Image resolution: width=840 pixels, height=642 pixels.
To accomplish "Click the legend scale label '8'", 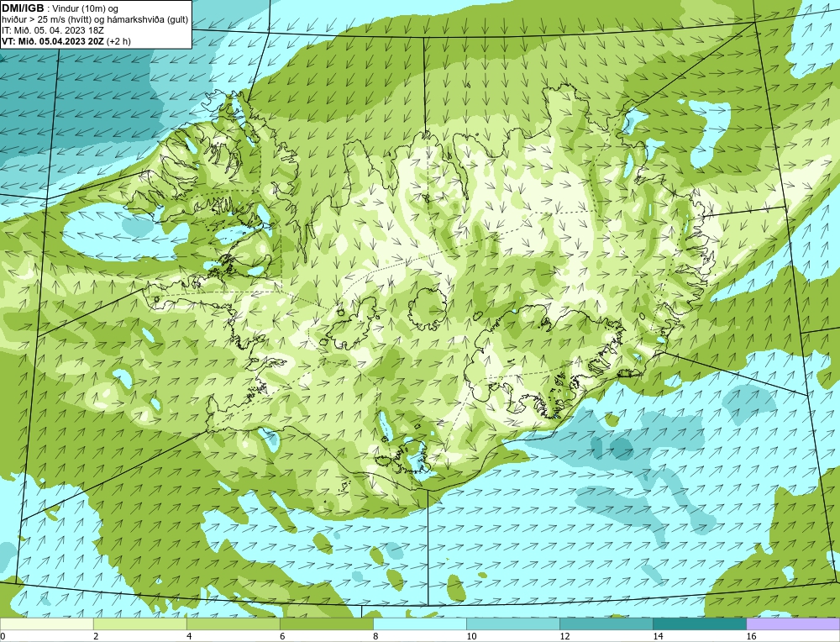I will (375, 636).
